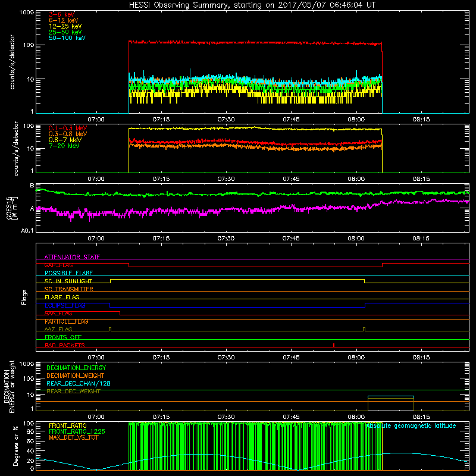Click the REAR_DEC_CHAN/128 legend label
Image resolution: width=476 pixels, height=476 pixels.
click(79, 383)
